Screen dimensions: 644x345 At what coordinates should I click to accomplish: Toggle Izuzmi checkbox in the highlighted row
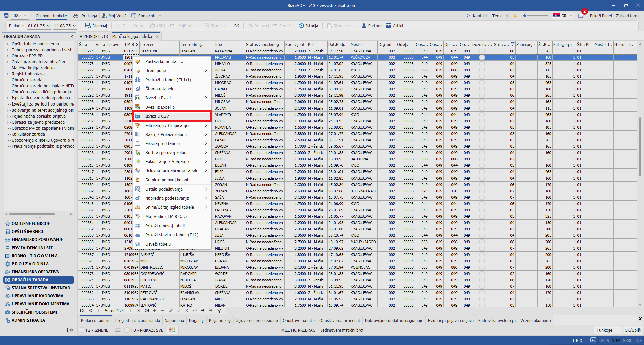pos(482,57)
